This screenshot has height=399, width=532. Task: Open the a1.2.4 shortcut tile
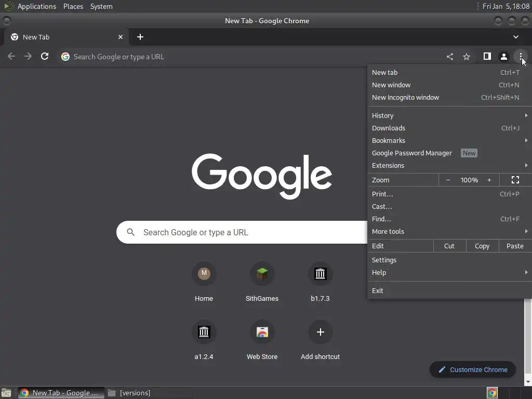point(204,340)
